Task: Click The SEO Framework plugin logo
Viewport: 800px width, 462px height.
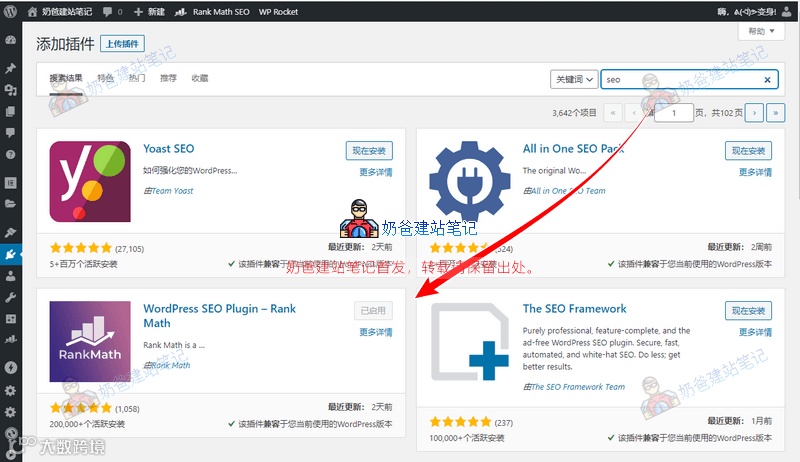Action: click(x=469, y=341)
